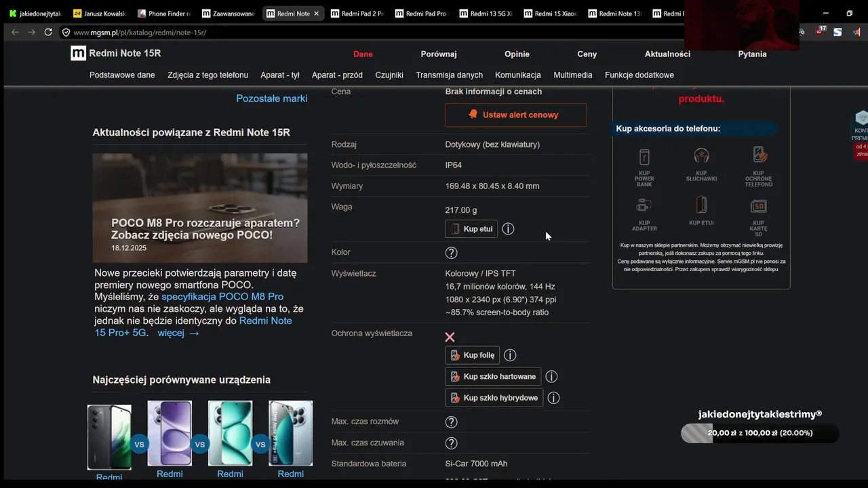This screenshot has width=868, height=488.
Task: Jump to Podstawowe dane section
Action: point(122,75)
